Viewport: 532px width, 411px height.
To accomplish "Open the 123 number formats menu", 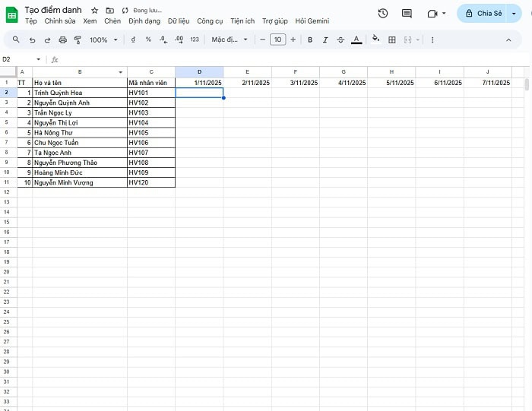I will [x=195, y=40].
